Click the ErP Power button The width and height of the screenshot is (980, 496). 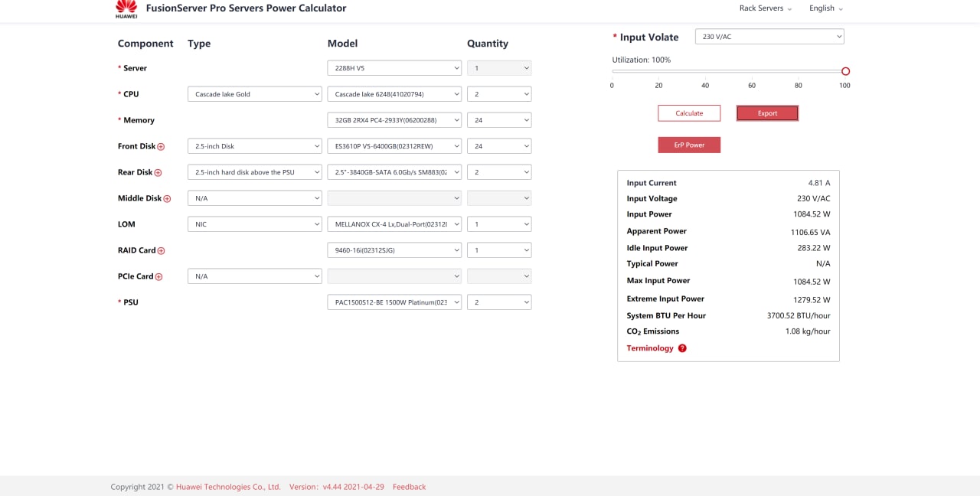click(689, 145)
